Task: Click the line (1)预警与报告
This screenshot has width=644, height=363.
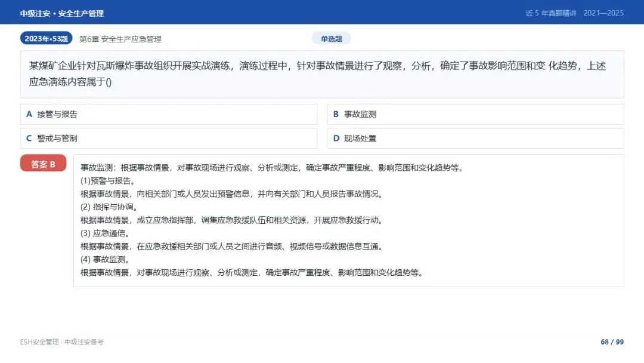Action: point(109,181)
